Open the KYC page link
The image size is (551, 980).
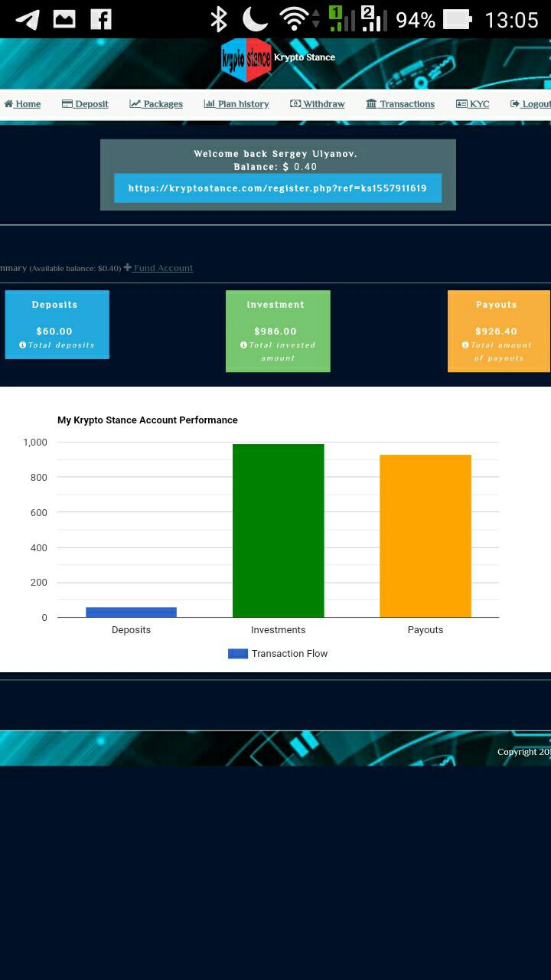tap(473, 104)
